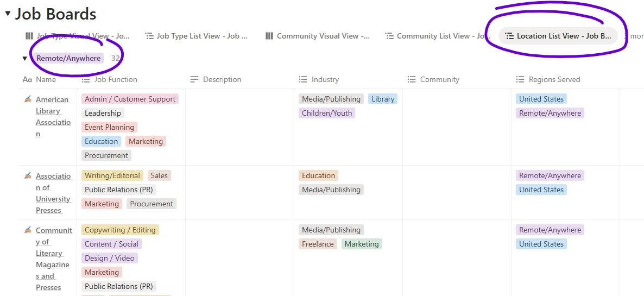Click list icon of Community List View

[x=389, y=36]
